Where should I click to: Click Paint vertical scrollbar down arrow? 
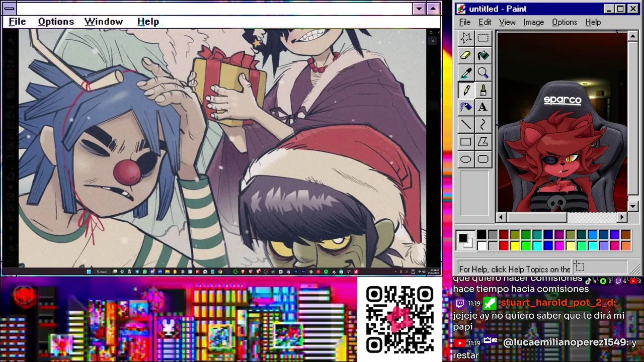[x=633, y=207]
